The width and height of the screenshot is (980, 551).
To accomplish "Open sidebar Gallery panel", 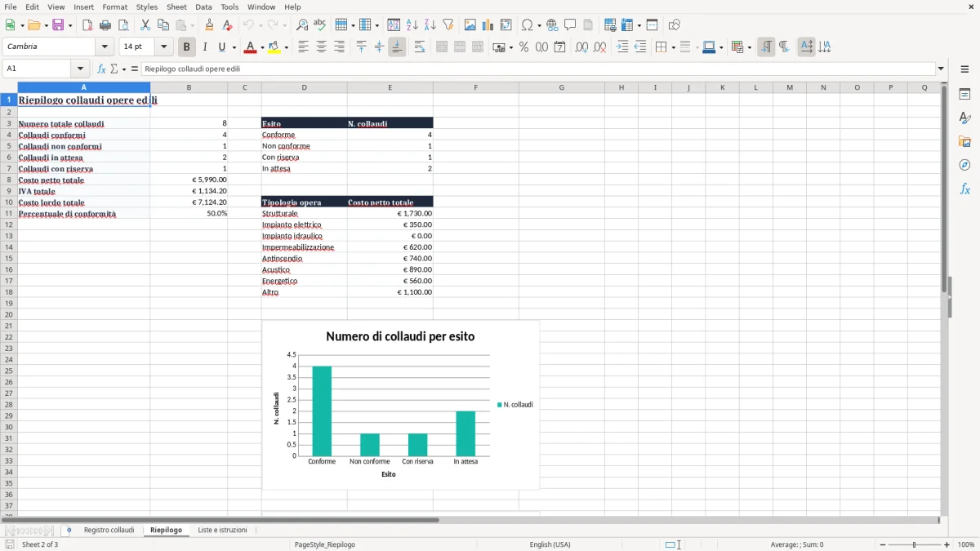I will point(964,141).
